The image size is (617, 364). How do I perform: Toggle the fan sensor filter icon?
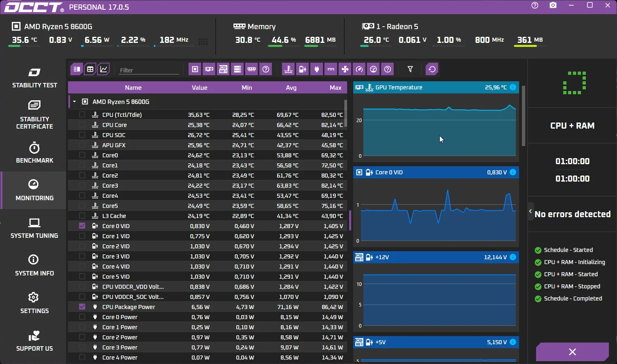pyautogui.click(x=345, y=69)
